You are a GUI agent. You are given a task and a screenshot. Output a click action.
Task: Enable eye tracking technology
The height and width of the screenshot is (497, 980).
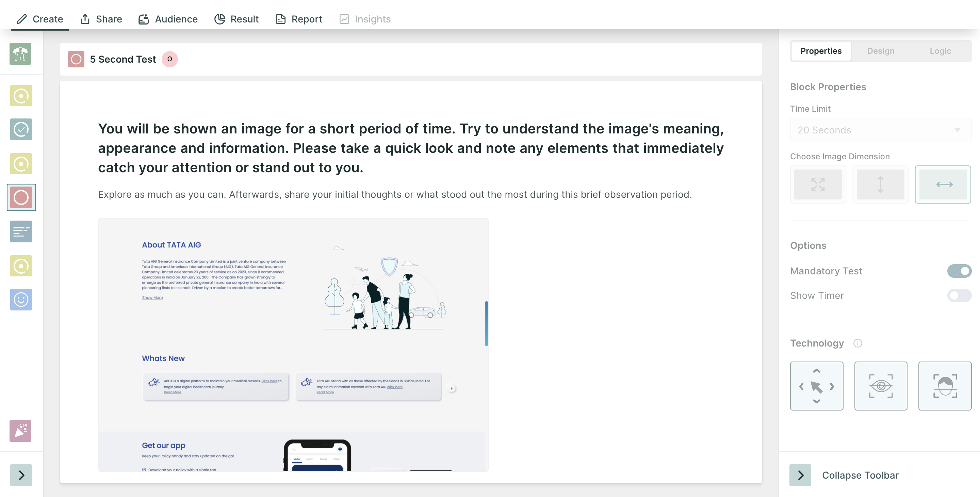[x=880, y=386]
